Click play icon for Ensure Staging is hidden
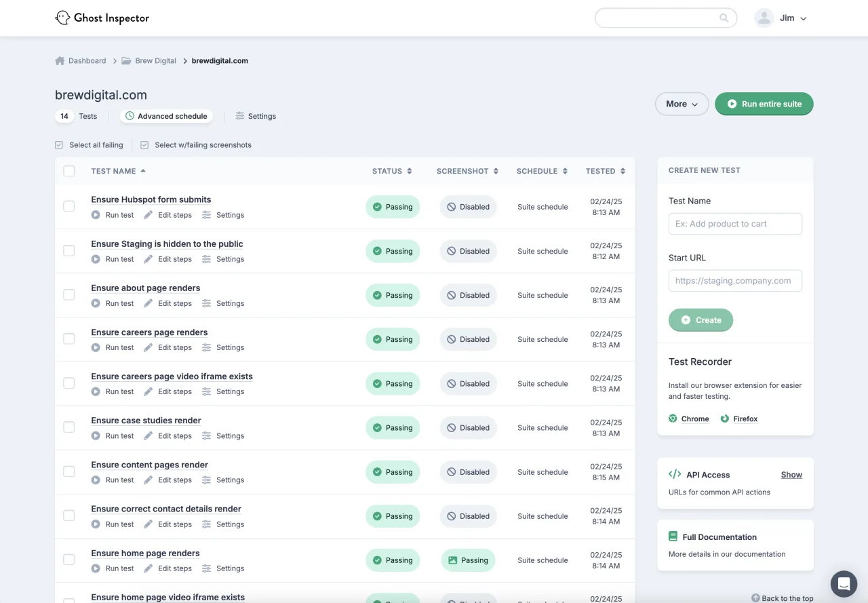The width and height of the screenshot is (868, 603). tap(96, 259)
